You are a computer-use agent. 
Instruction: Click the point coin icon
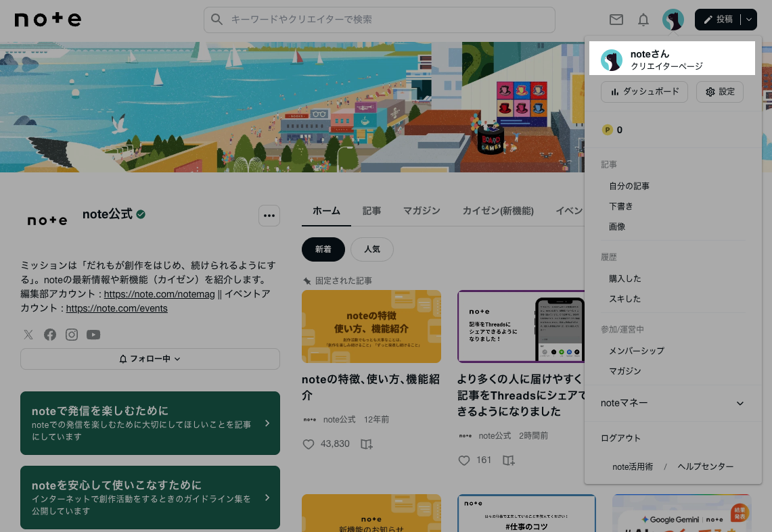click(x=607, y=130)
